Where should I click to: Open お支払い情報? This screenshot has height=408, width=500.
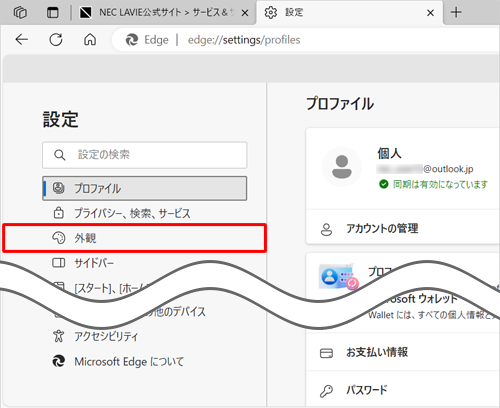(403, 352)
